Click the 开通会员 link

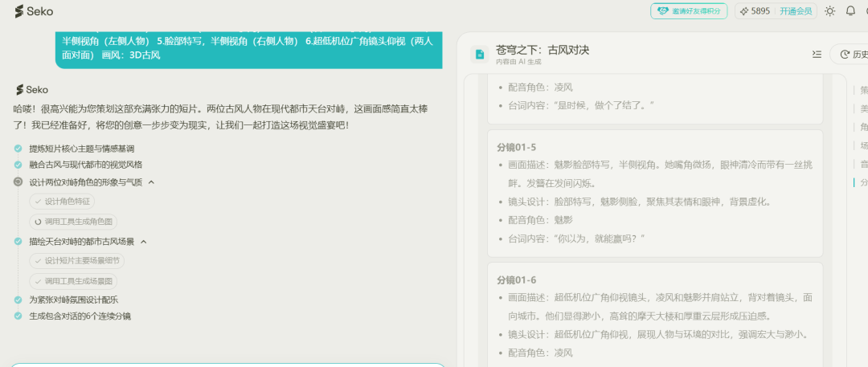tap(796, 11)
